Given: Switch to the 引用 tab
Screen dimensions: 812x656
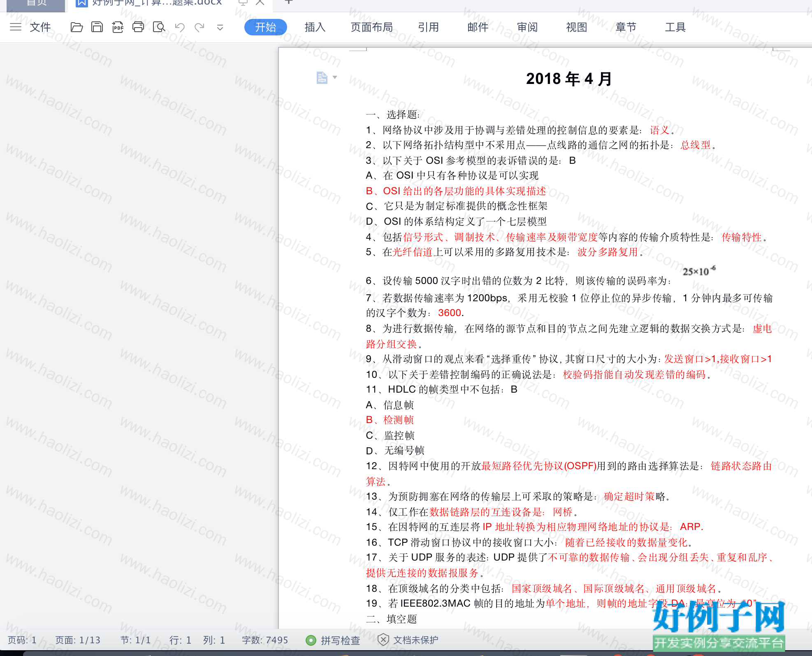Looking at the screenshot, I should coord(429,27).
